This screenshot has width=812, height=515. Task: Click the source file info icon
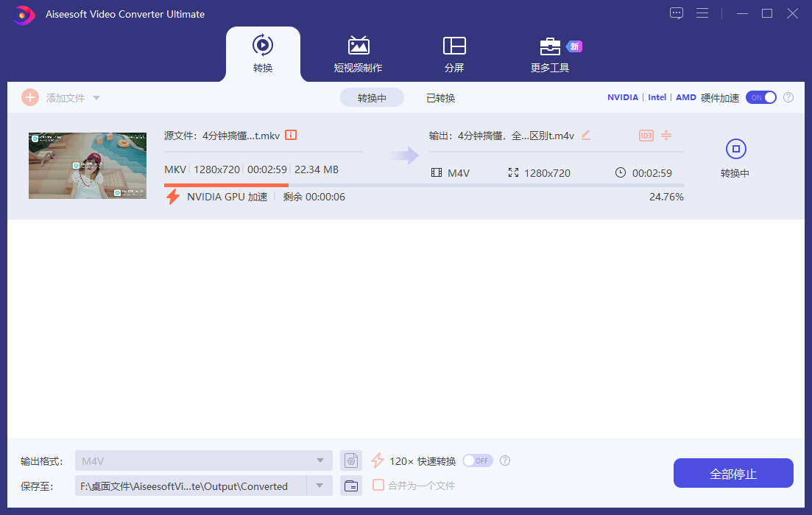(x=291, y=135)
